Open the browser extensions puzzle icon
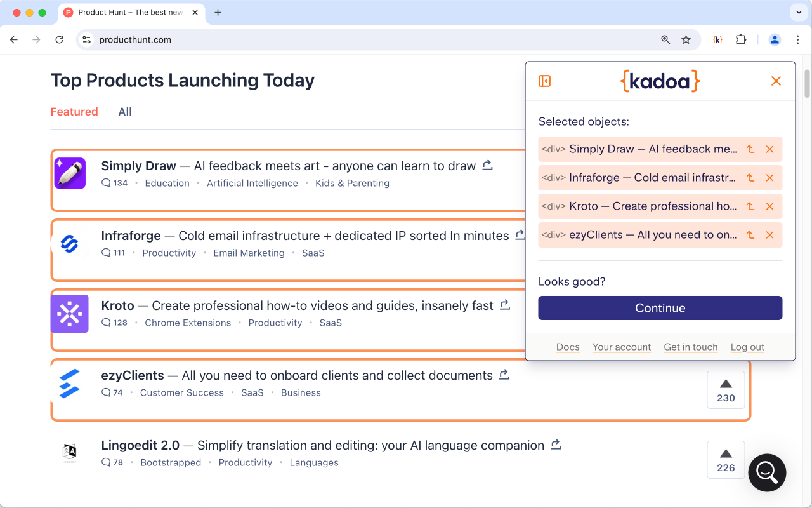The width and height of the screenshot is (812, 508). click(x=740, y=39)
